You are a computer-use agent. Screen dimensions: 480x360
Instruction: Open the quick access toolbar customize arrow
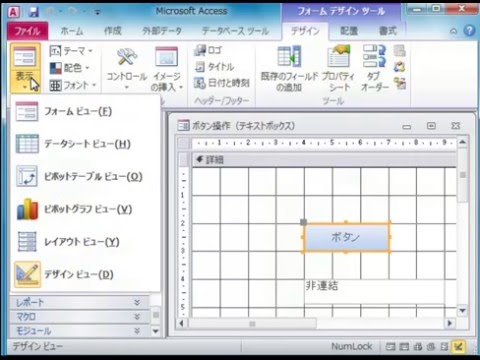[98, 13]
